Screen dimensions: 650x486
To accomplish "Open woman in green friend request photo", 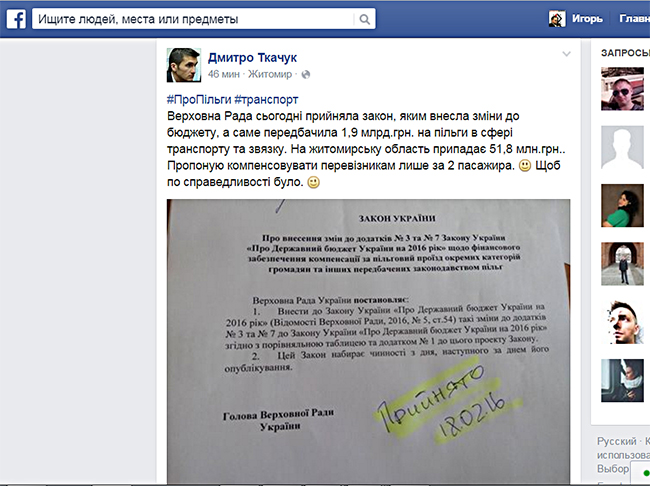I will [x=622, y=206].
